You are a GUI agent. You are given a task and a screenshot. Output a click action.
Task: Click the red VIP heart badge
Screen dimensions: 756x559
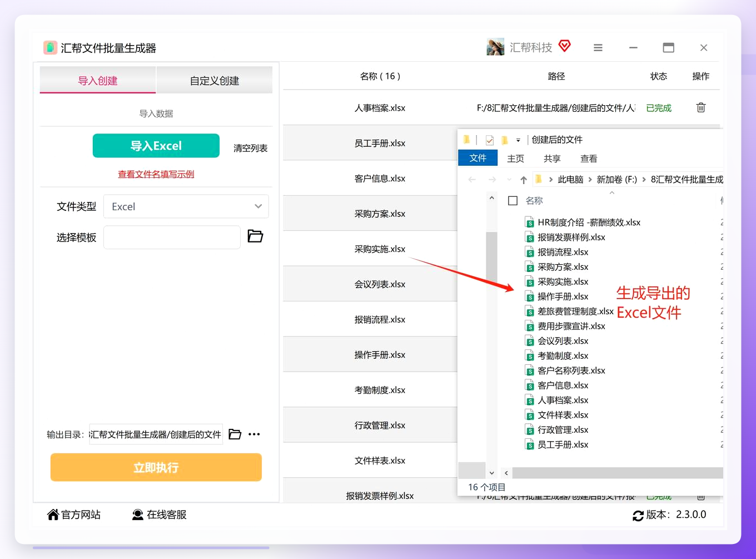point(565,46)
